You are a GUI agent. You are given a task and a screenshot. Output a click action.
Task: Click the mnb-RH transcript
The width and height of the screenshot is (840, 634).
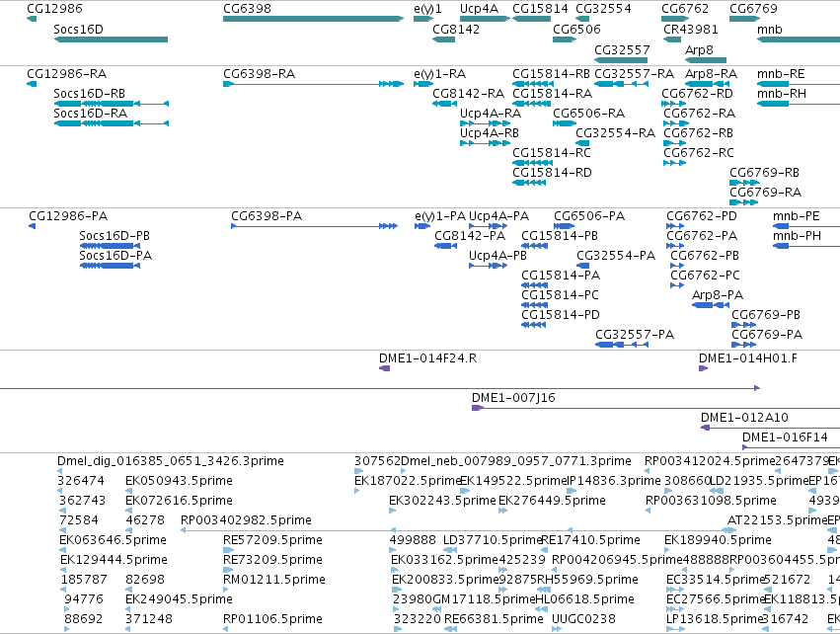[x=799, y=104]
